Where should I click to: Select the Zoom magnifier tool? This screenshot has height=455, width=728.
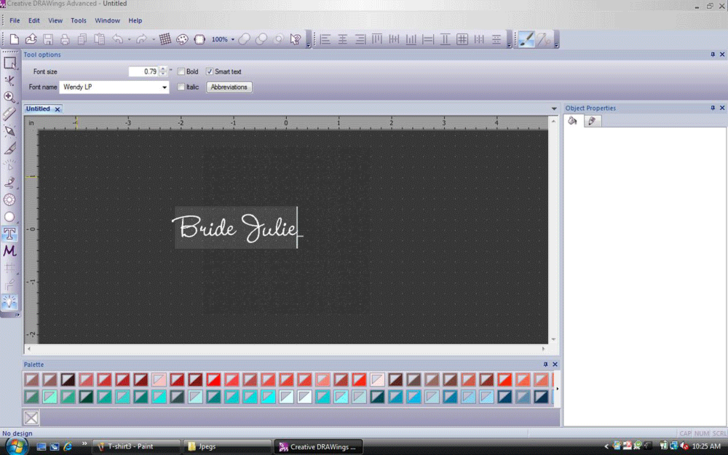(x=10, y=97)
